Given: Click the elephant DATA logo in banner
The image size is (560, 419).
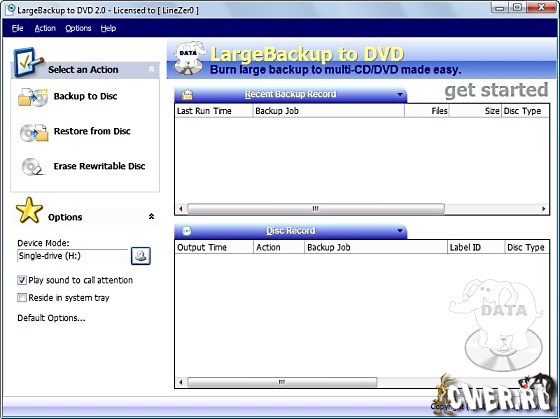Looking at the screenshot, I should (190, 58).
